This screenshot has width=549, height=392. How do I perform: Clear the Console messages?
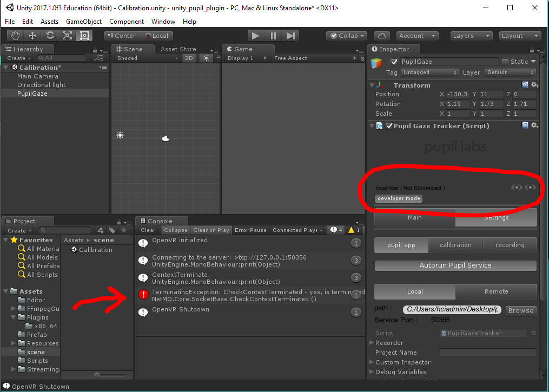pos(148,230)
